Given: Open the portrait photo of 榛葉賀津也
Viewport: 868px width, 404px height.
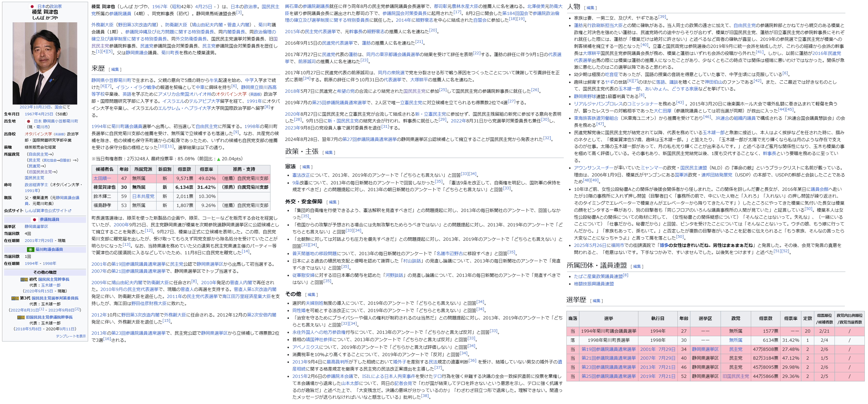Looking at the screenshot, I should click(45, 63).
